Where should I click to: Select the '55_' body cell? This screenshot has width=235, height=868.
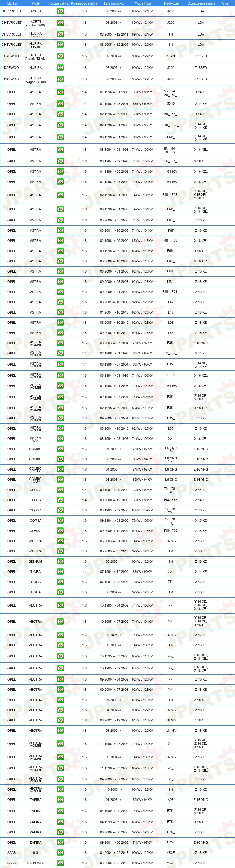pos(171,439)
